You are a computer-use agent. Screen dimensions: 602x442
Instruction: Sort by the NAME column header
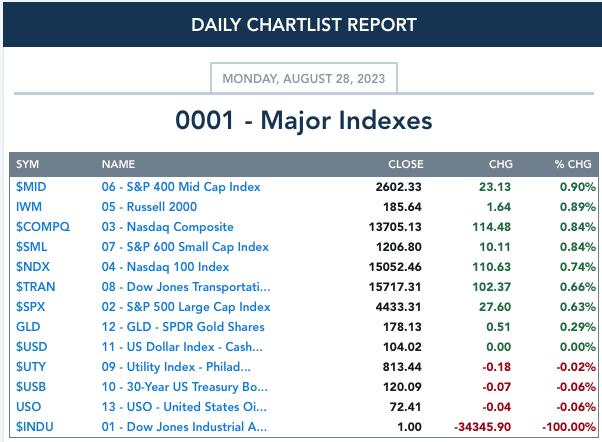click(x=118, y=164)
